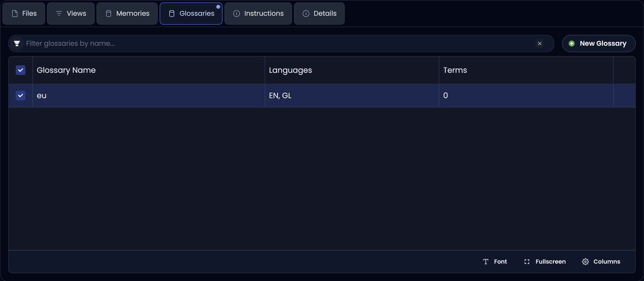Viewport: 644px width, 281px height.
Task: Click the Views filter icon
Action: tap(59, 14)
